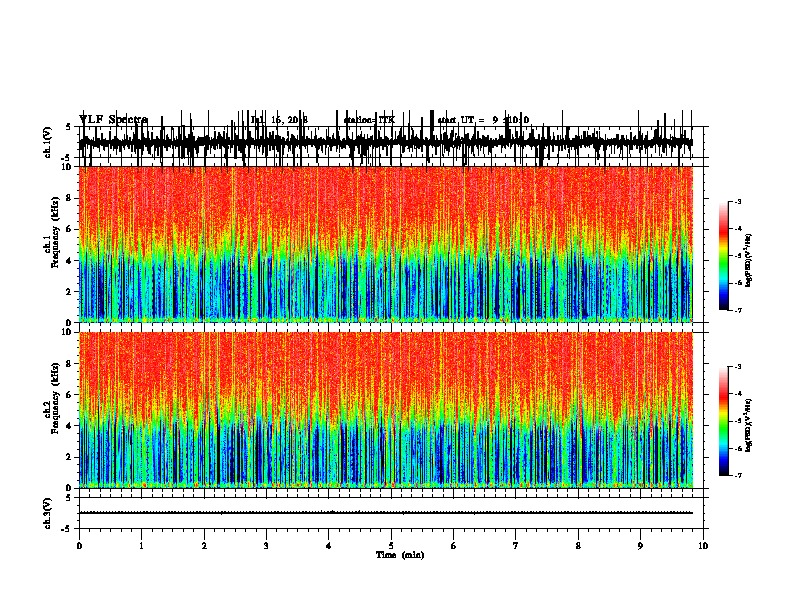Click the '6' kHz tick on ch.1 axis
Viewport: 792px width, 612px height.
pyautogui.click(x=69, y=229)
